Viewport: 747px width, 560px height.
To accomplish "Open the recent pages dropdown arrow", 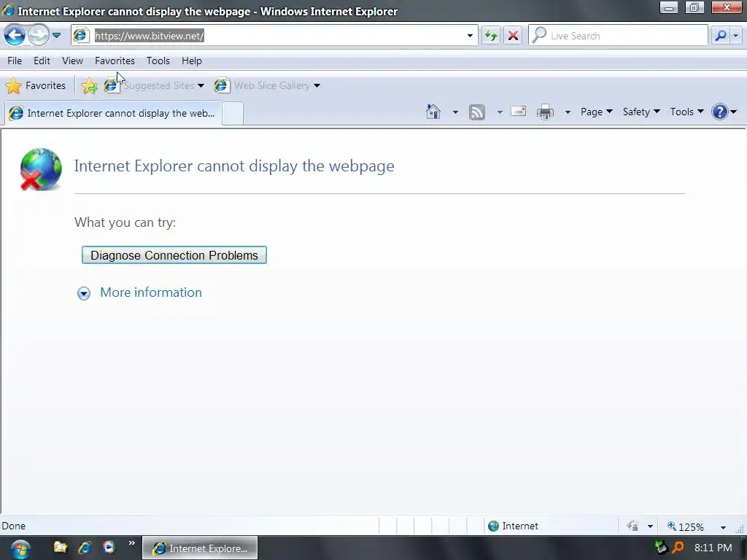I will 56,35.
